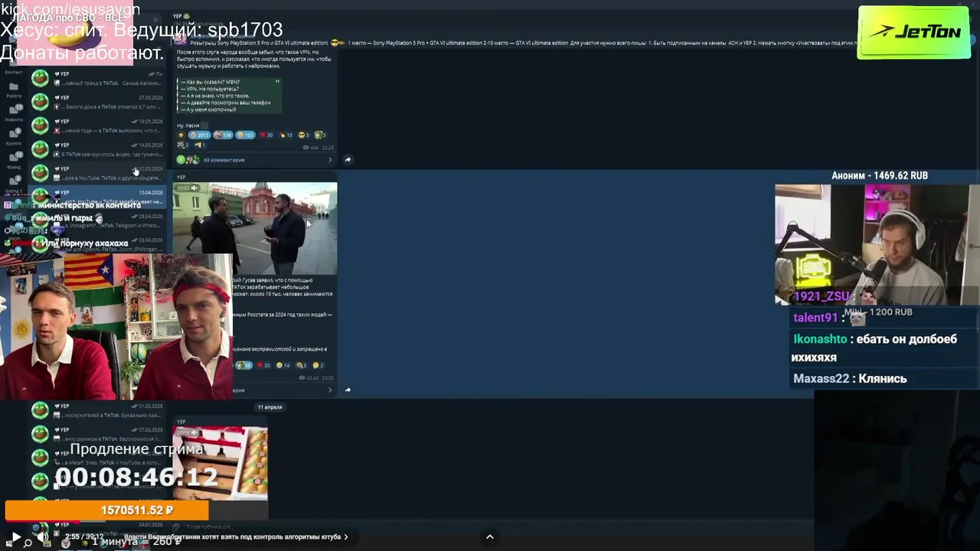This screenshot has width=980, height=551.
Task: Click the heart reaction showing 20
Action: pos(265,366)
